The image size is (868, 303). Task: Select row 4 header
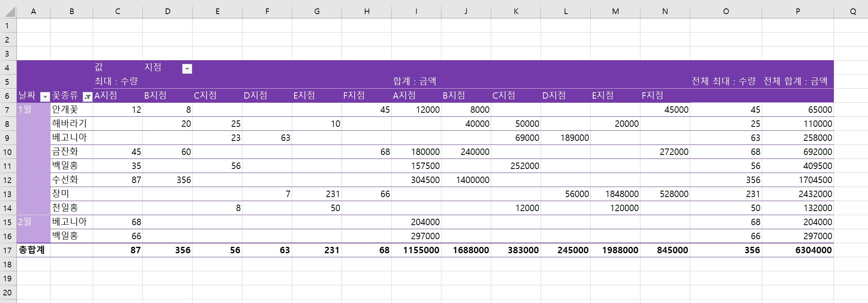click(8, 67)
